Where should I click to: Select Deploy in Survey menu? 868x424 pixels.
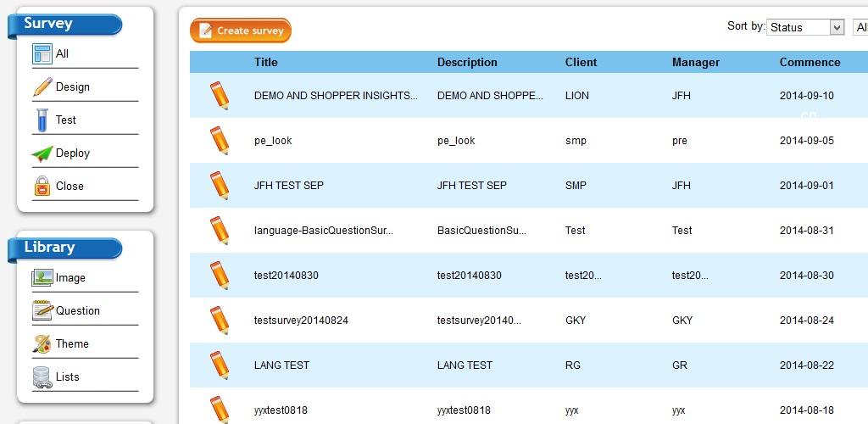click(73, 153)
